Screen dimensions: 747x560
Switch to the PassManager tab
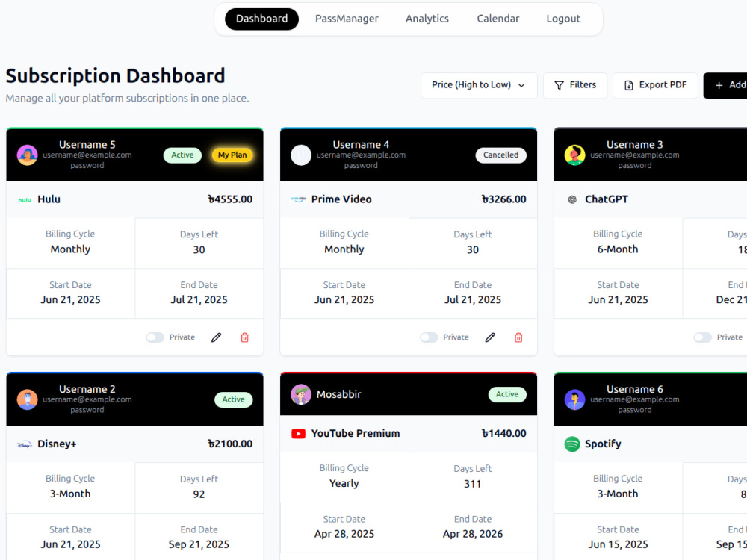[x=347, y=19]
